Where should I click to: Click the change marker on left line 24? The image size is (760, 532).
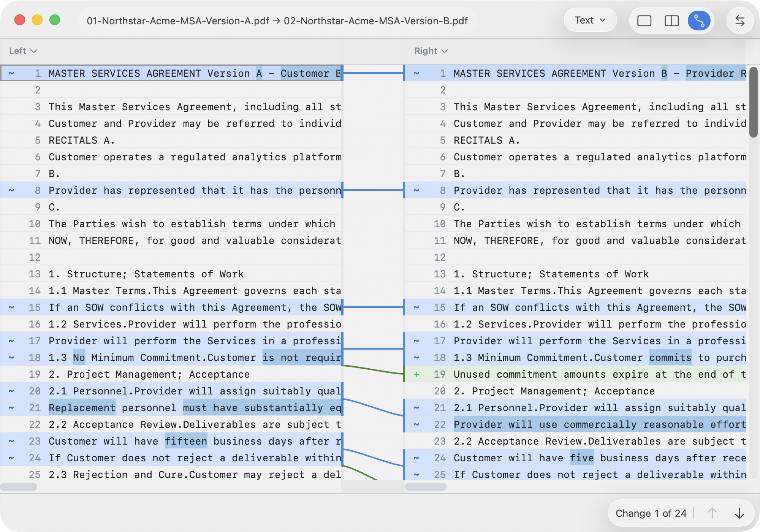(x=11, y=458)
